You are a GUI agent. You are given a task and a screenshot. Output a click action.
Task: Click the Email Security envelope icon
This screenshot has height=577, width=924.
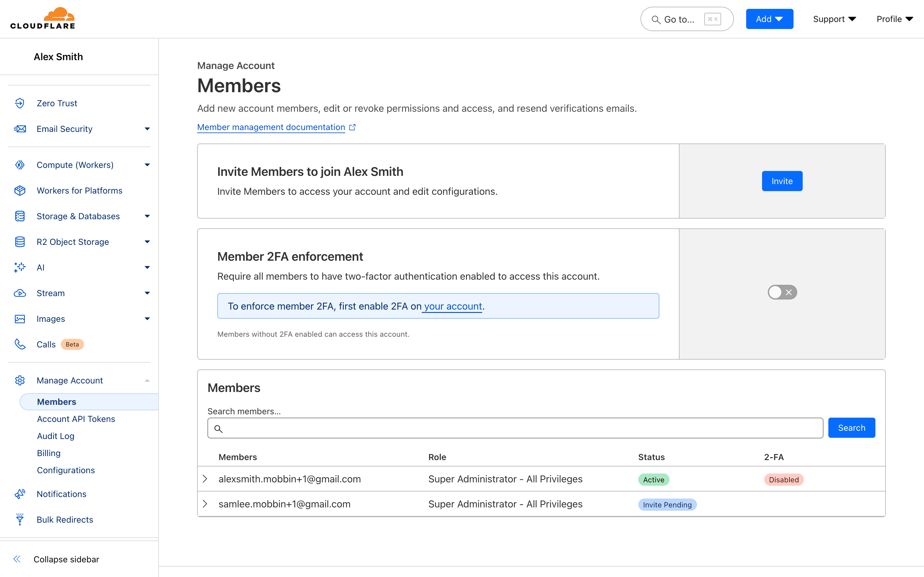[20, 129]
